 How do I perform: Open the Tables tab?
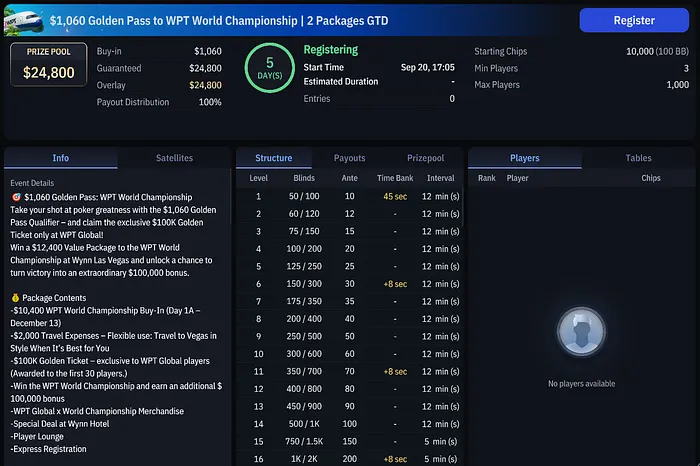click(x=638, y=158)
